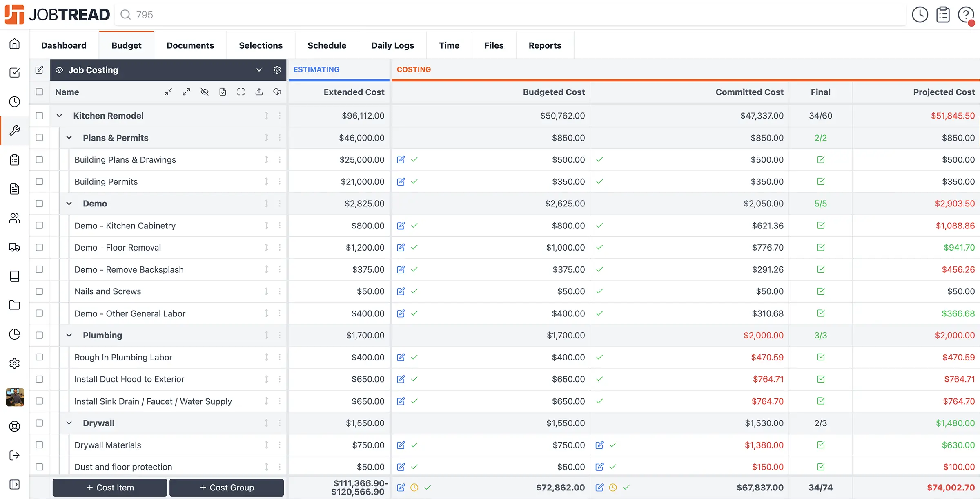Click the hidden items eye-slash icon
The height and width of the screenshot is (499, 980).
[205, 92]
